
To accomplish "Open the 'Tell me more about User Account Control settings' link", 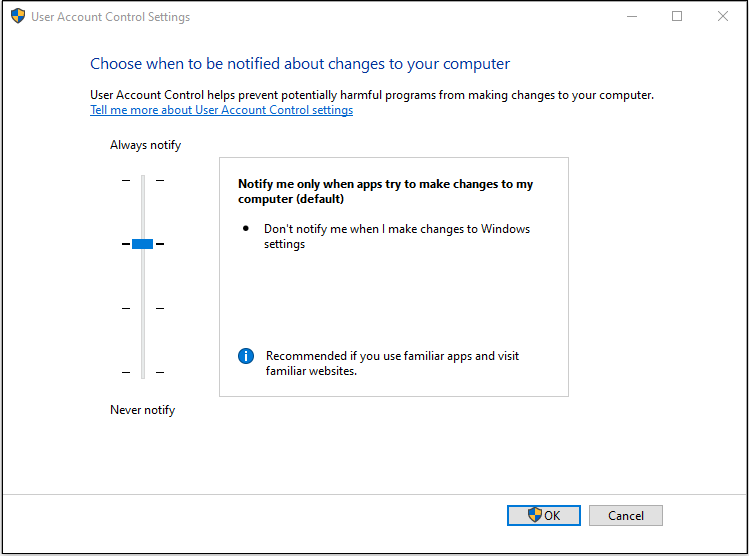I will [222, 110].
